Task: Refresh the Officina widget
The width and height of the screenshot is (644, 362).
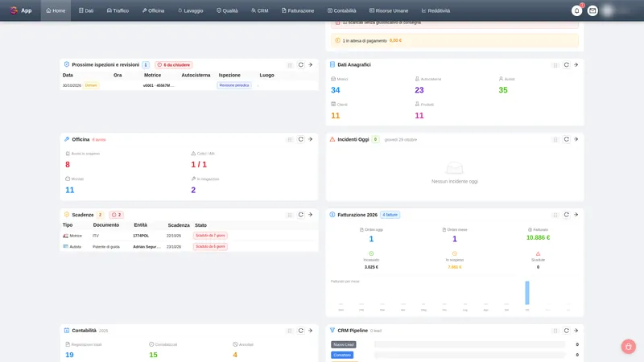Action: click(x=300, y=139)
